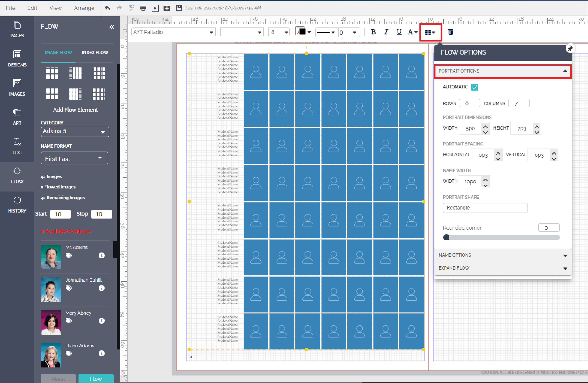This screenshot has height=383, width=588.
Task: Open the AYT Palladio font dropdown
Action: pos(173,32)
